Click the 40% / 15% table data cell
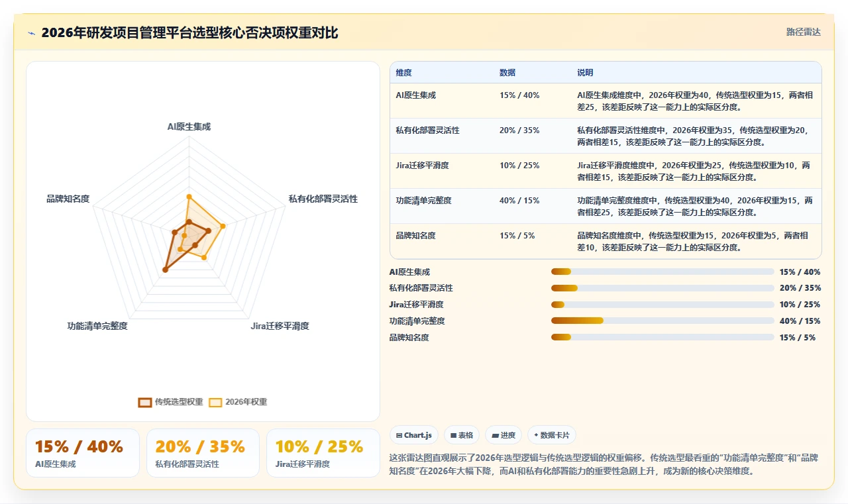Image resolution: width=848 pixels, height=504 pixels. 519,201
